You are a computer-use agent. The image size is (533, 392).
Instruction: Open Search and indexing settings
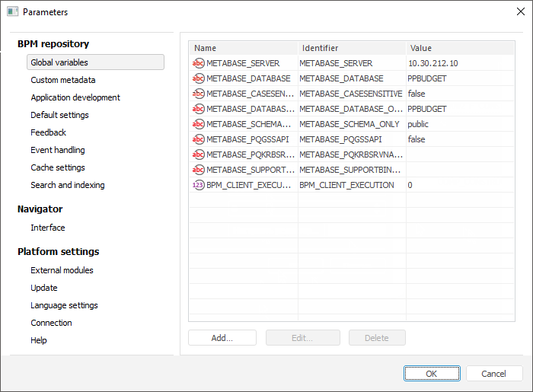coord(68,185)
